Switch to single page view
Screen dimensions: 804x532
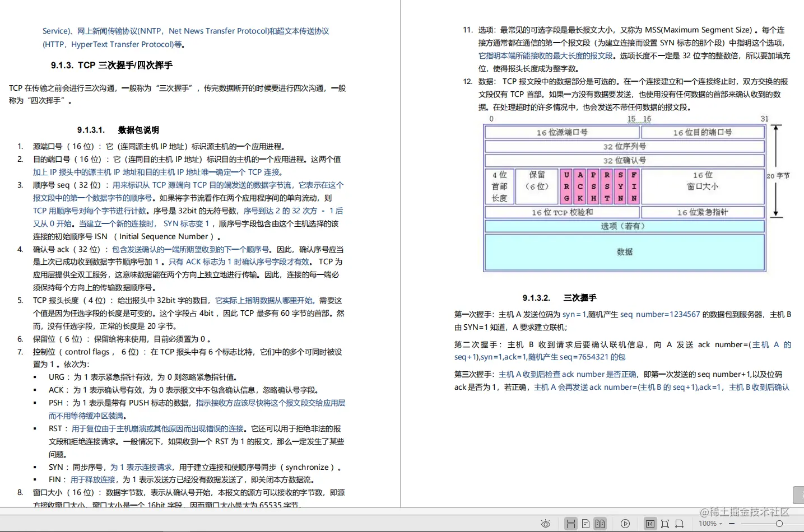pyautogui.click(x=585, y=523)
